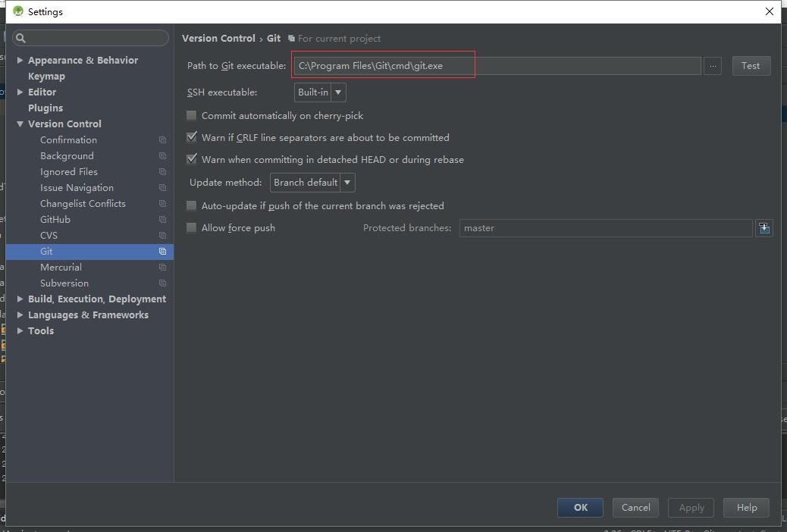
Task: Click the project-level icon next to CVS
Action: (162, 236)
